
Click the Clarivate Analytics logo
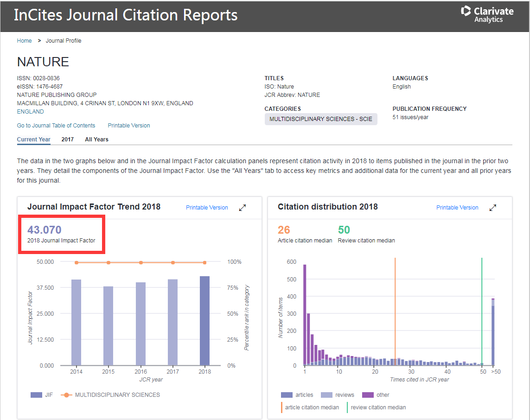487,14
